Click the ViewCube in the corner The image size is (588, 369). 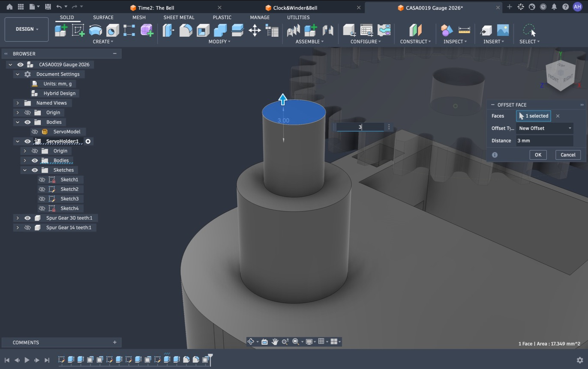(x=560, y=76)
